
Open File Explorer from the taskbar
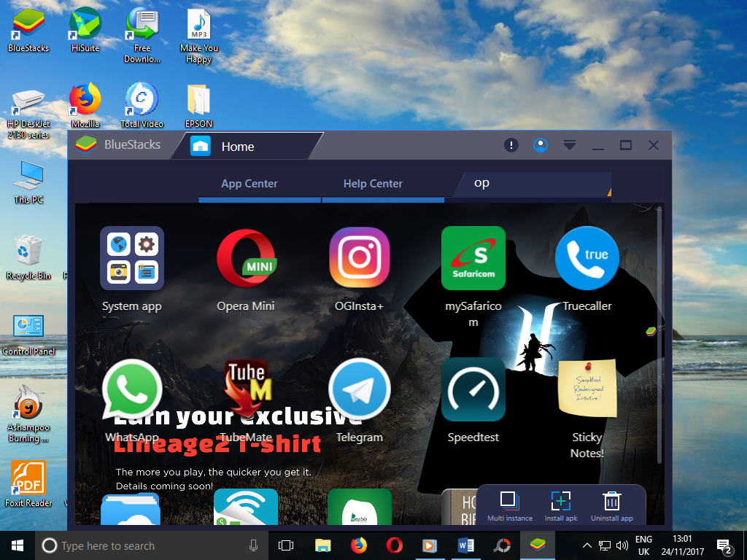click(x=323, y=545)
